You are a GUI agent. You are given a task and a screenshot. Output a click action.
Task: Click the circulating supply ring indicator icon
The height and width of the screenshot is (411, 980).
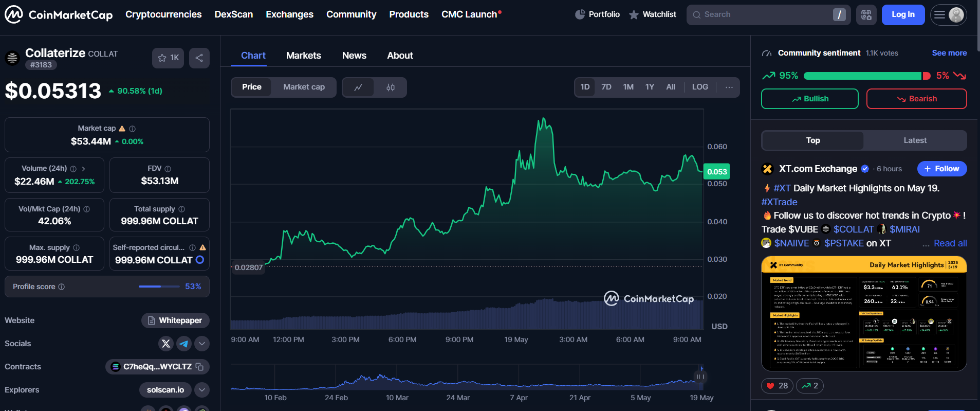pyautogui.click(x=200, y=260)
